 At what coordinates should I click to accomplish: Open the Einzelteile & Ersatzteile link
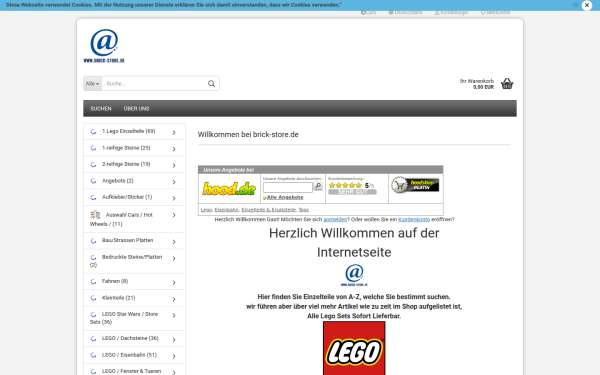point(269,210)
